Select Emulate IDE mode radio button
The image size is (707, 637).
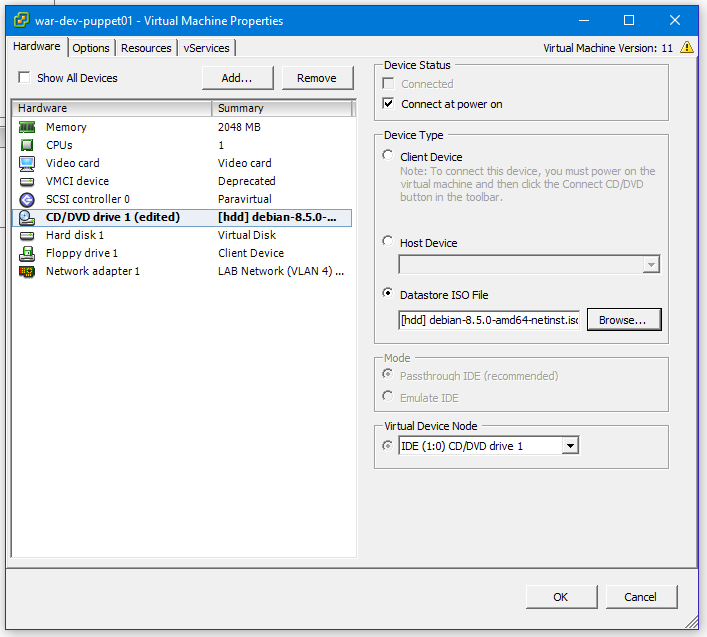(387, 396)
